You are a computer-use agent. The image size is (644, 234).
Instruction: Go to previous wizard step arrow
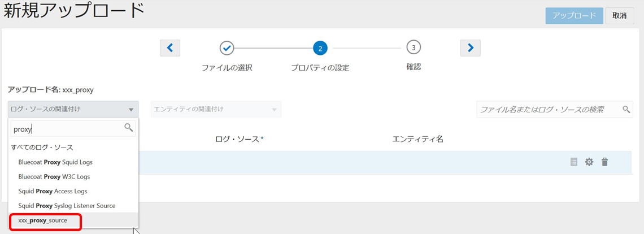(x=170, y=48)
